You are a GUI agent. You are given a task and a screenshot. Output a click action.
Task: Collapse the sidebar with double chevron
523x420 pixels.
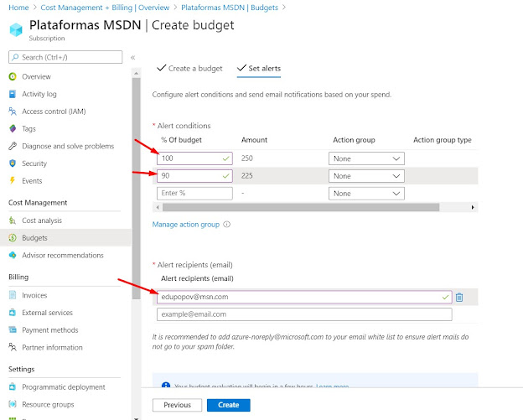[132, 57]
